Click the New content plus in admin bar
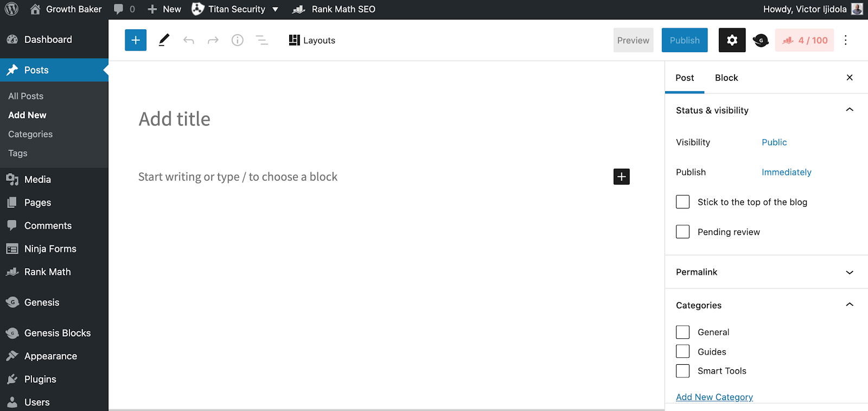The image size is (868, 411). click(164, 9)
